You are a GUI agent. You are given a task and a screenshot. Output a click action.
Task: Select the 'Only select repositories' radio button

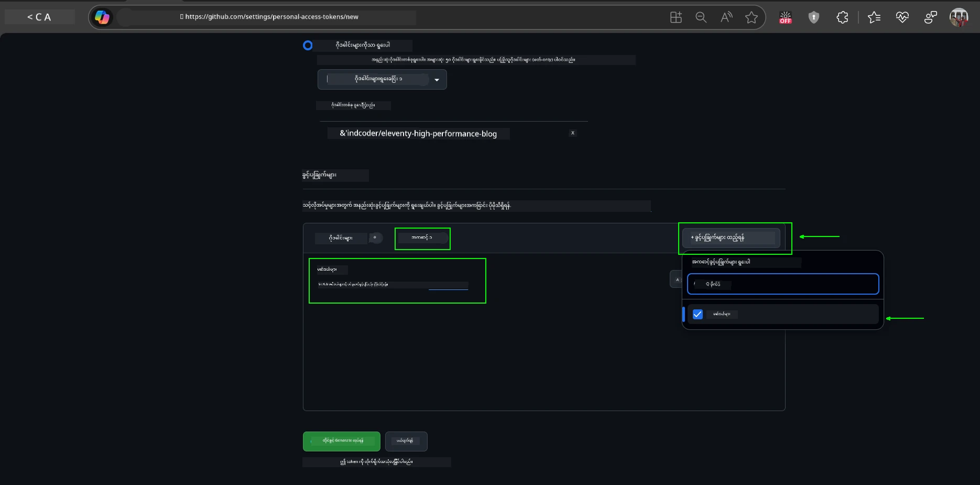(x=308, y=46)
